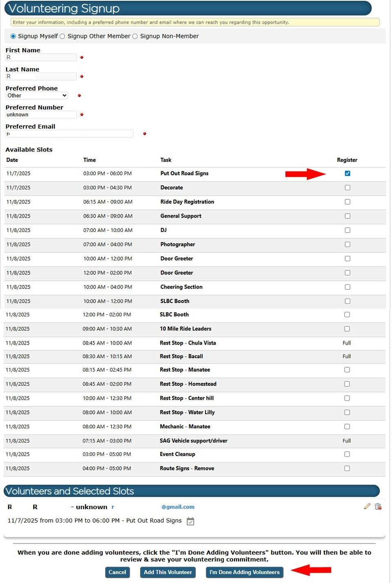Click the pencil edit volunteer icon
The height and width of the screenshot is (583, 392).
[367, 506]
